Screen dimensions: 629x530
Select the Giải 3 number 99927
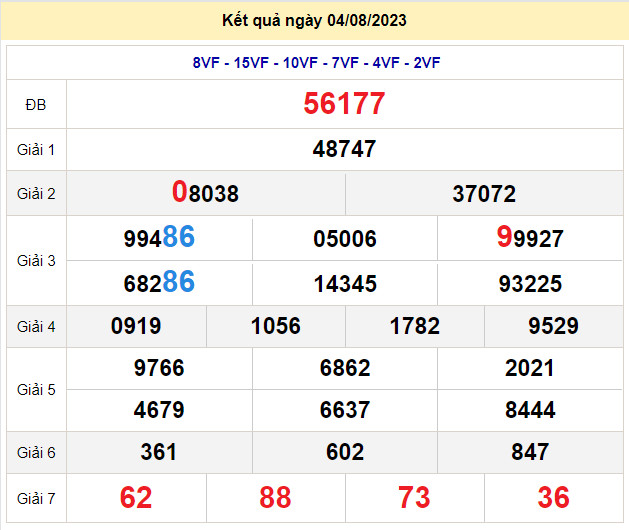530,237
